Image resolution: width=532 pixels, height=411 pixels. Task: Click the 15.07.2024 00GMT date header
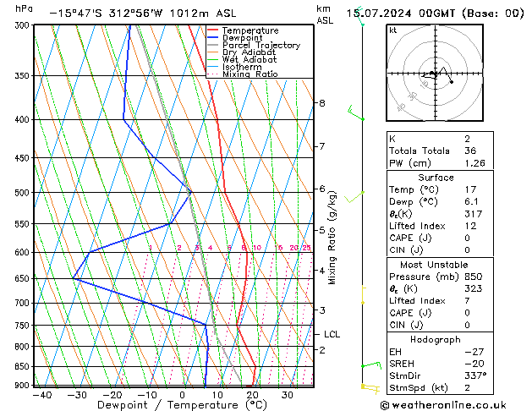click(435, 14)
